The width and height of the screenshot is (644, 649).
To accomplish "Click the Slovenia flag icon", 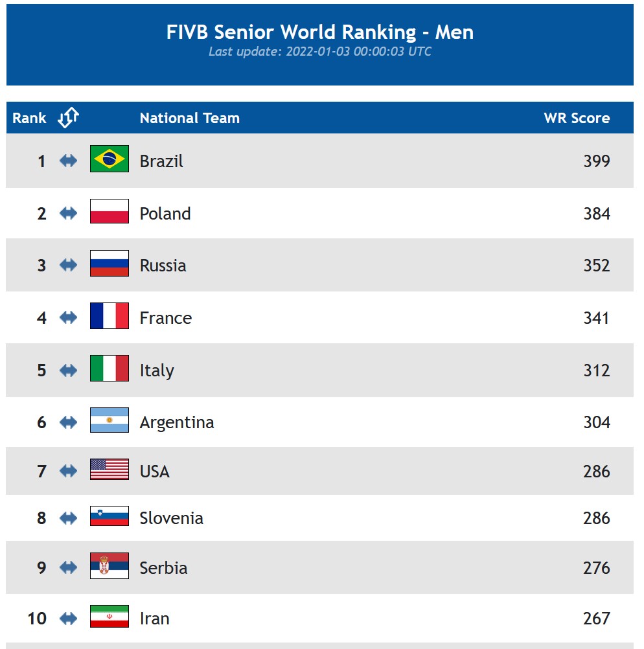I will 109,516.
